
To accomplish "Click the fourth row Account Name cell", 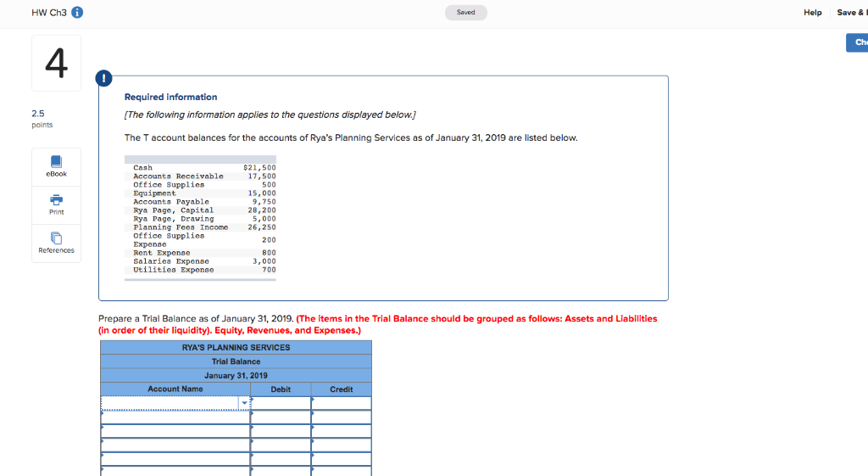I will click(x=175, y=445).
